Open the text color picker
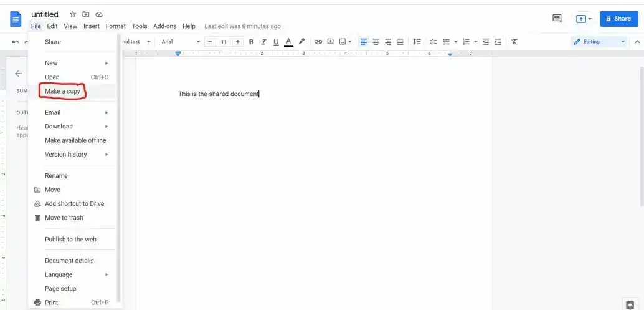The image size is (644, 310). (289, 42)
